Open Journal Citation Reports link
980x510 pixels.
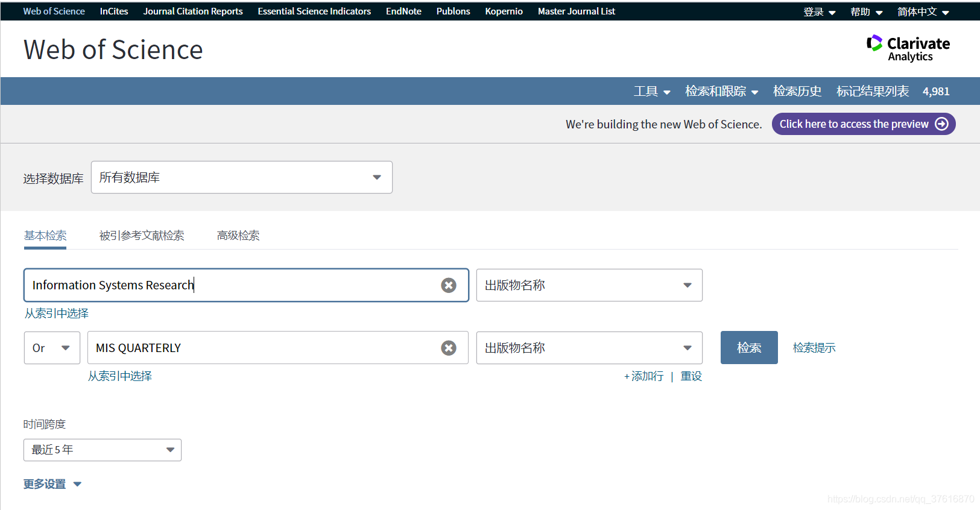(x=193, y=11)
